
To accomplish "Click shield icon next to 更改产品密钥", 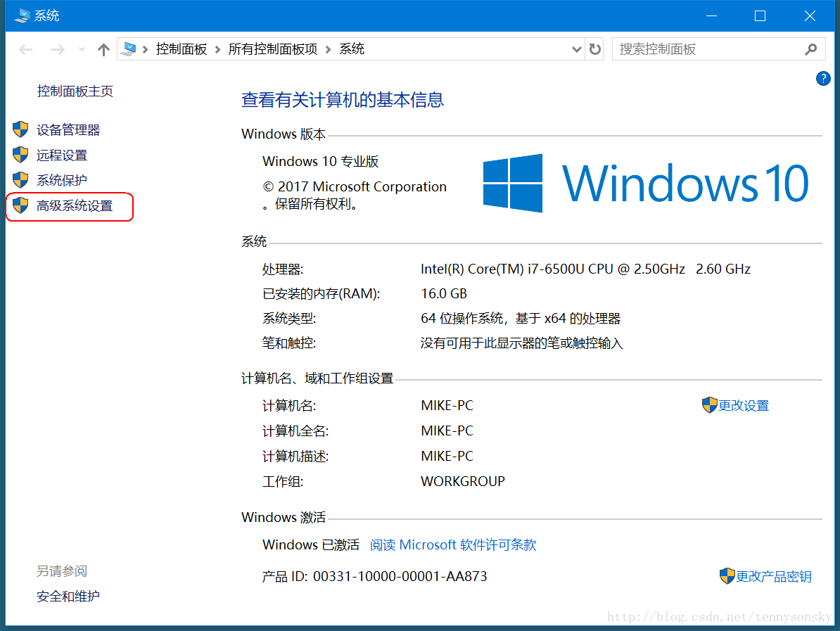I will [x=727, y=576].
